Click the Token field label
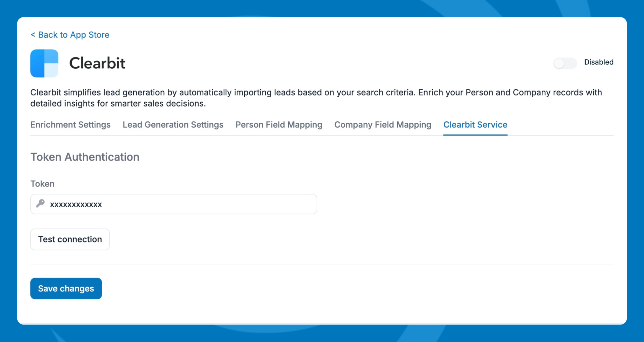The height and width of the screenshot is (342, 644). coord(42,184)
